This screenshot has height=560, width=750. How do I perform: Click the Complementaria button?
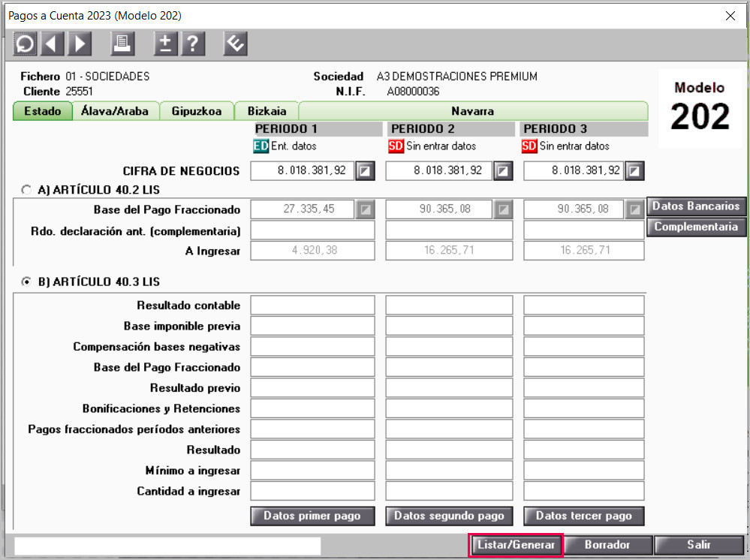pos(696,227)
